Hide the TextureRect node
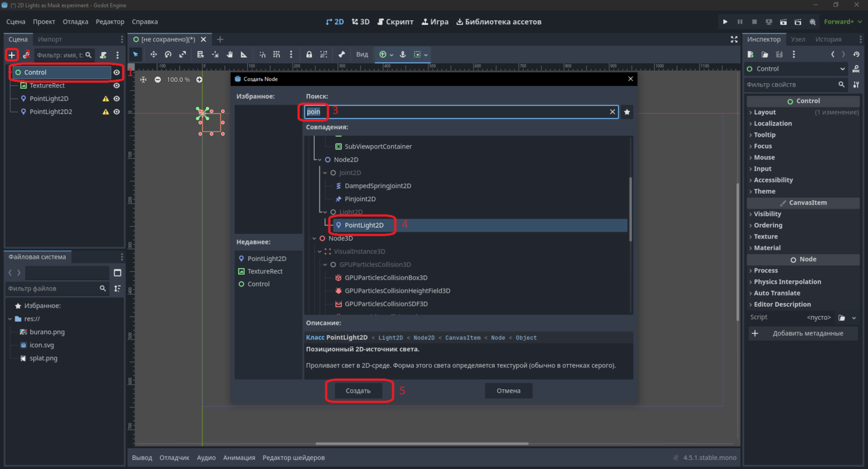The width and height of the screenshot is (868, 469). click(116, 85)
